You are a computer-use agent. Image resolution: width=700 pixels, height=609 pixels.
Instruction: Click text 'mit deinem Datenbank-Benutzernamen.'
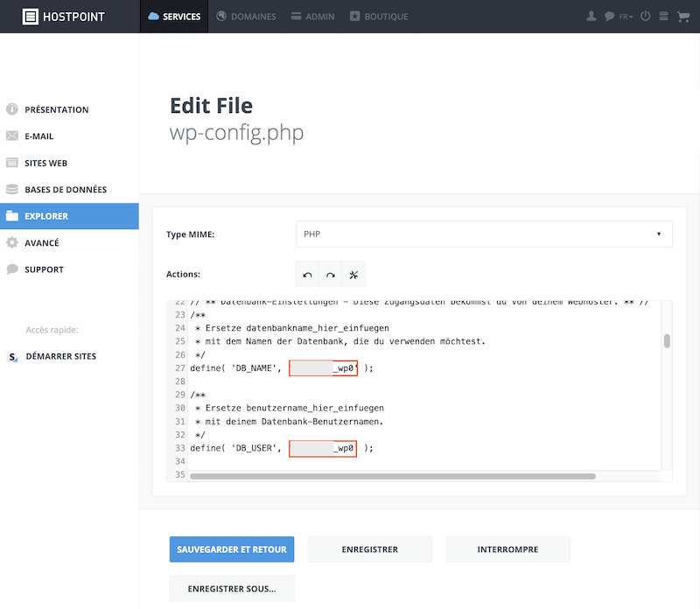click(x=294, y=422)
